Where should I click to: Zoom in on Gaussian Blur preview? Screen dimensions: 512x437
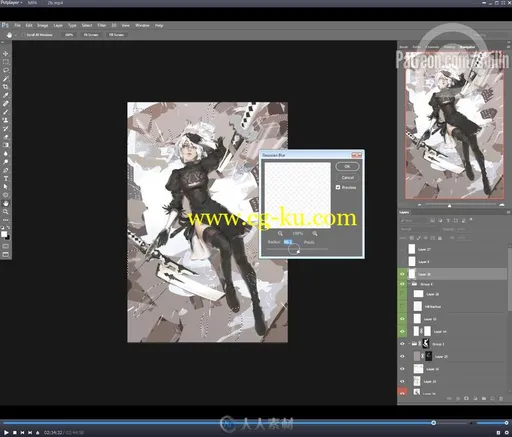click(x=315, y=233)
